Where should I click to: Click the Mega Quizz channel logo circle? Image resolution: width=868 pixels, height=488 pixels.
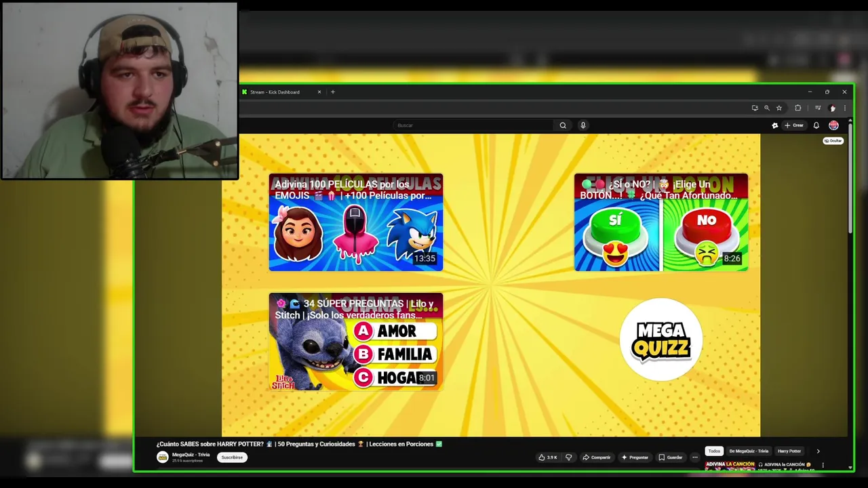click(661, 340)
